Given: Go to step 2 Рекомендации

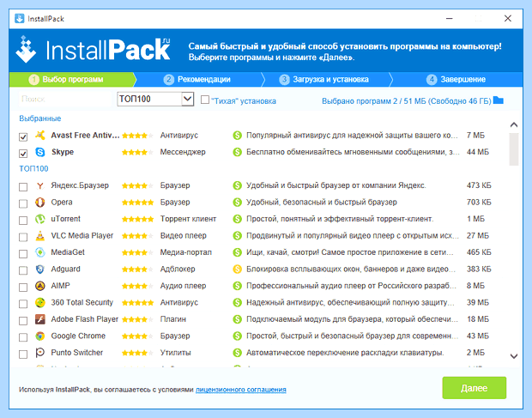Looking at the screenshot, I should coord(197,80).
